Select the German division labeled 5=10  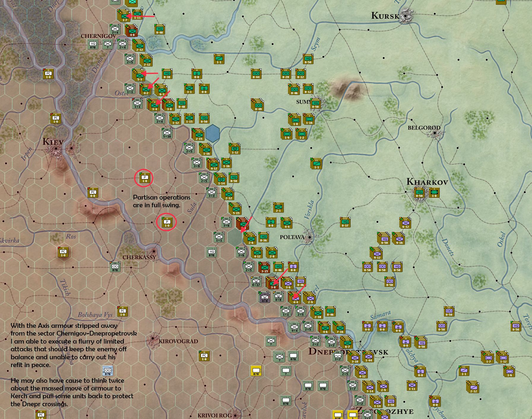167,133
